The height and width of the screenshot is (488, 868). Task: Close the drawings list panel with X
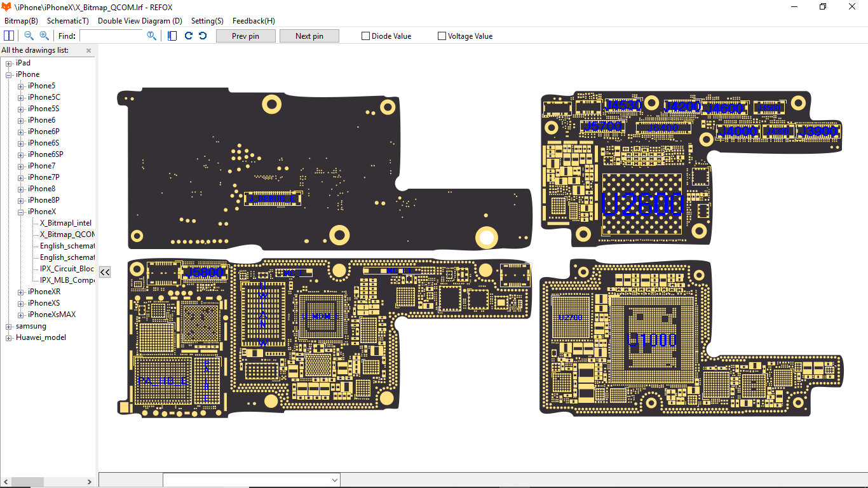tap(88, 50)
